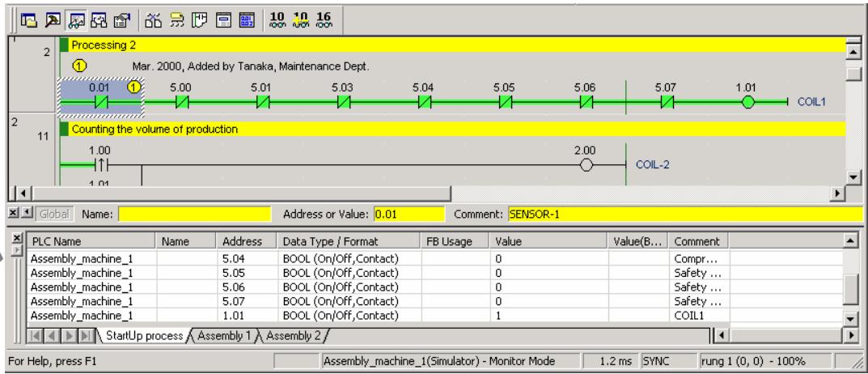
Task: Click watch window horizontal scroll right arrow
Action: [850, 335]
